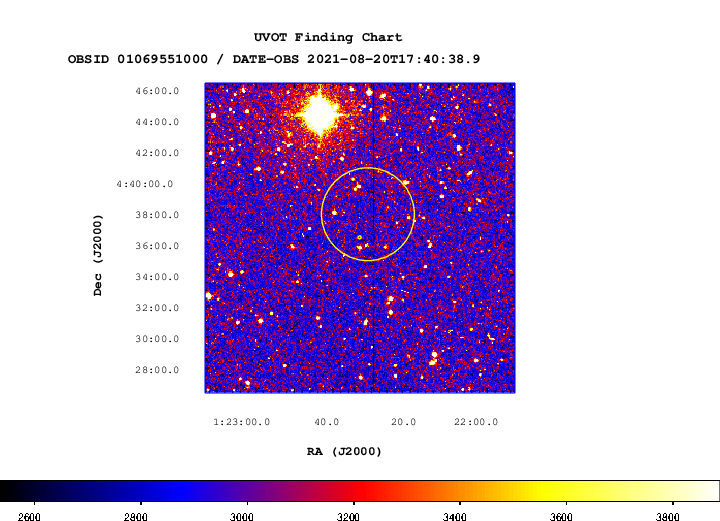Click the Dec axis label '44:00.0'
The image size is (720, 521).
pos(157,122)
